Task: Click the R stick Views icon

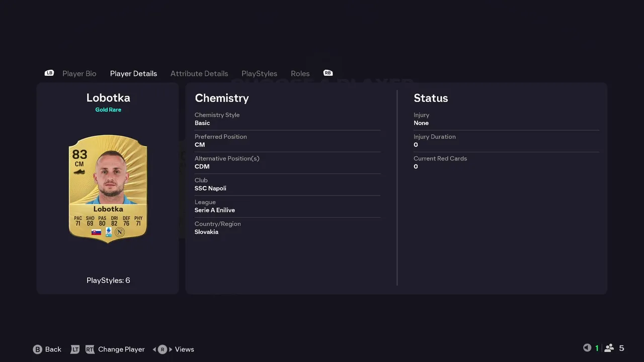Action: point(162,349)
